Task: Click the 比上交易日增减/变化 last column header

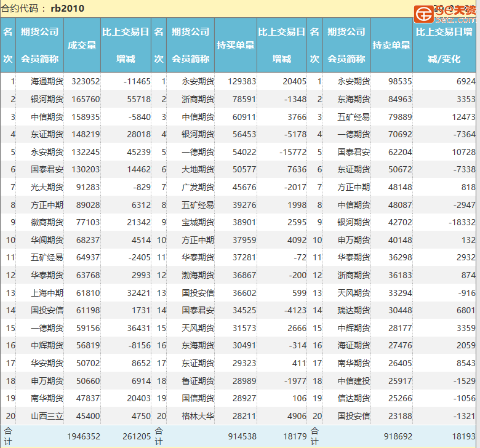Action: [x=444, y=45]
